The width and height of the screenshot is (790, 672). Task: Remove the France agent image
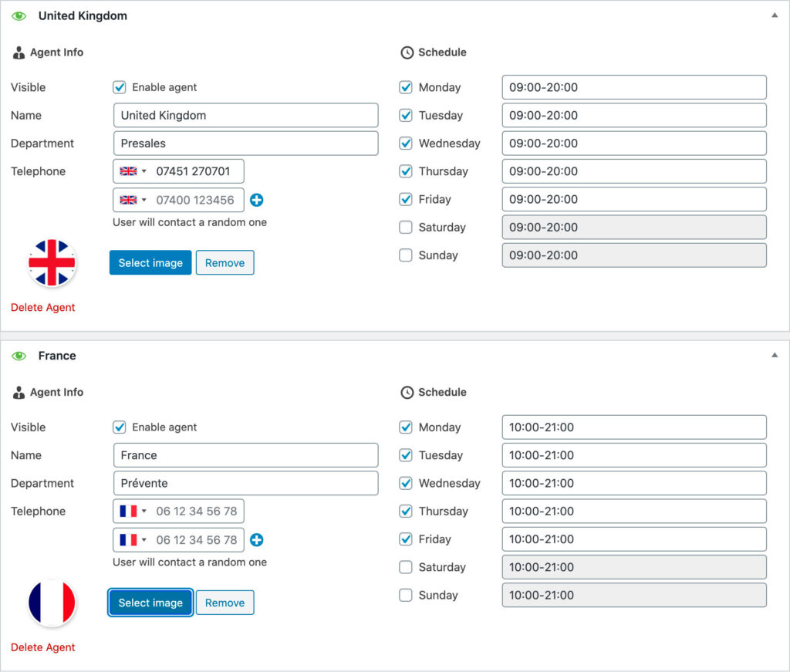click(x=225, y=603)
